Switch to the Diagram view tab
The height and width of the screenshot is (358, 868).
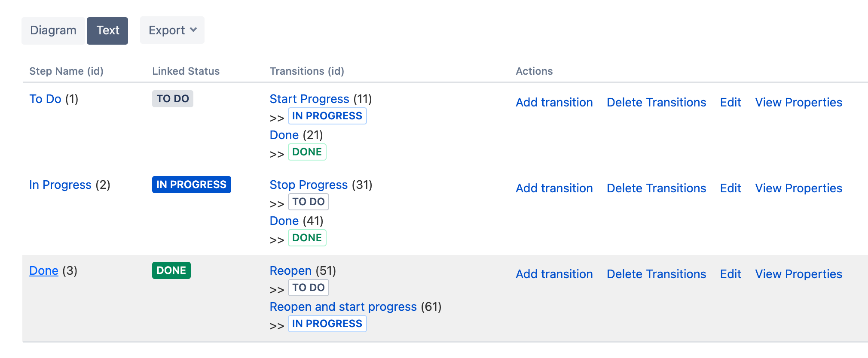click(53, 30)
